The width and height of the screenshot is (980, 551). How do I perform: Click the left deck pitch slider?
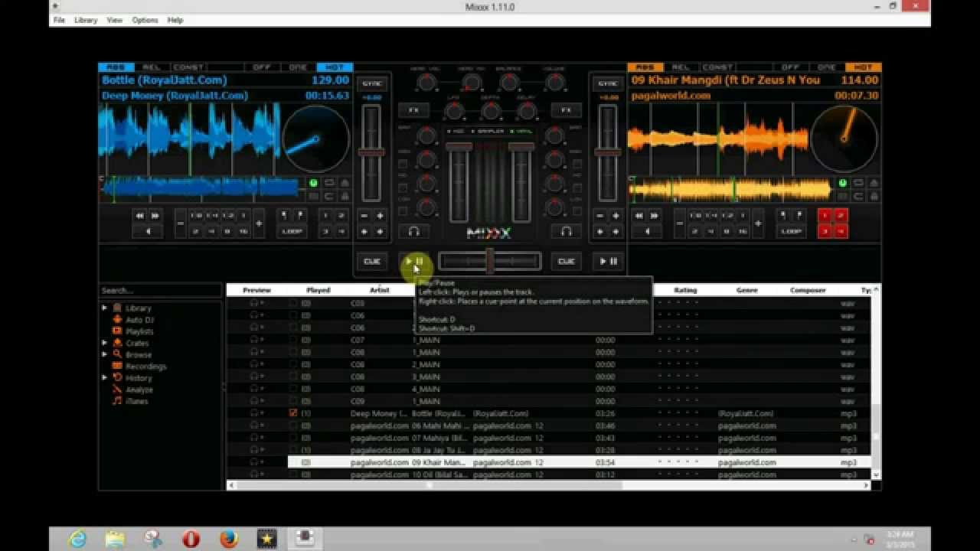(x=371, y=153)
